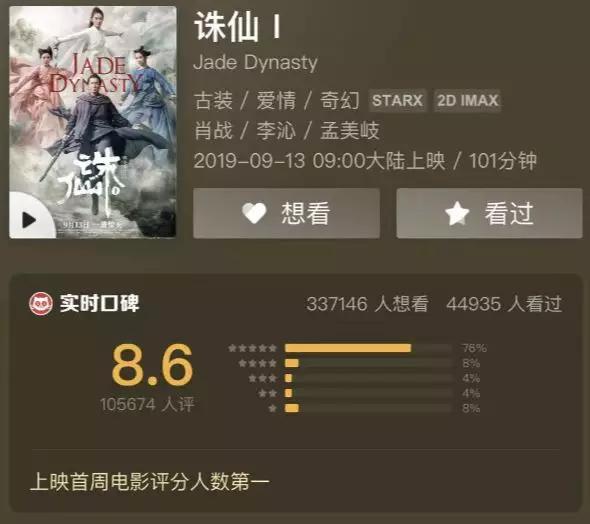Click the five-star rating row icons
Viewport: 590px width, 524px height.
point(252,348)
